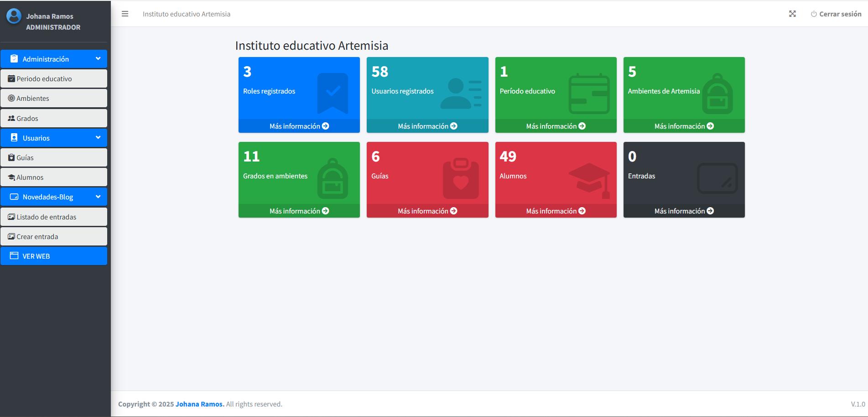Screen dimensions: 868x417
Task: Open Guías from the sidebar menu
Action: 54,157
